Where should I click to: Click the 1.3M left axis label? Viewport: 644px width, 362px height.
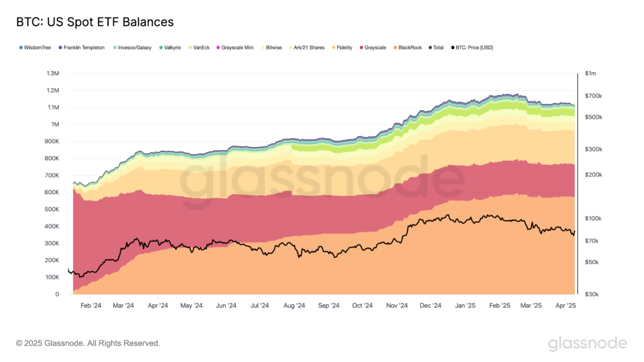(53, 74)
